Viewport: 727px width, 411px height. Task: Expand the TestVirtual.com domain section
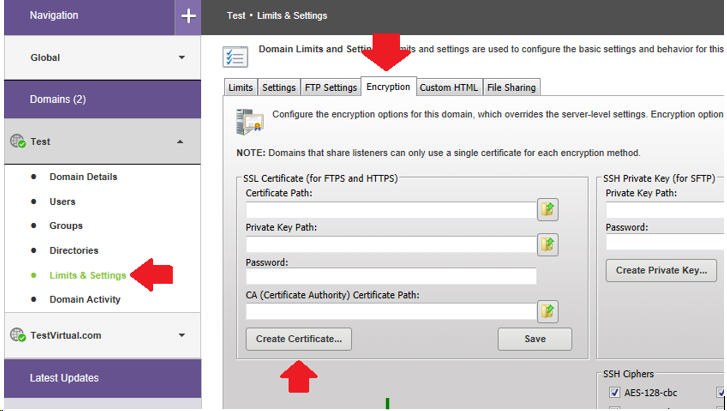182,335
